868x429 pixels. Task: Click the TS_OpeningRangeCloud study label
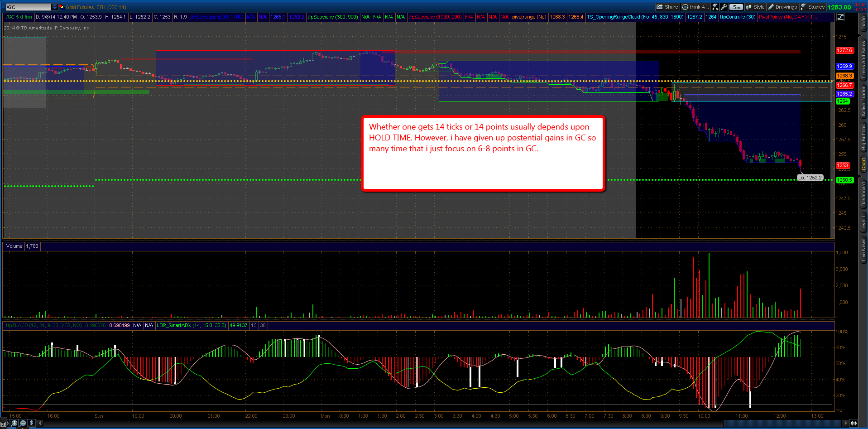(635, 17)
